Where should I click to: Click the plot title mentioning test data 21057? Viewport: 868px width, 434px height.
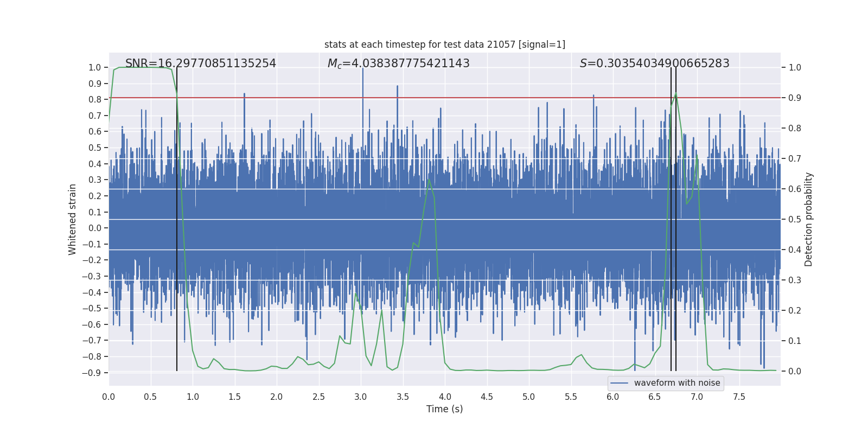click(444, 44)
